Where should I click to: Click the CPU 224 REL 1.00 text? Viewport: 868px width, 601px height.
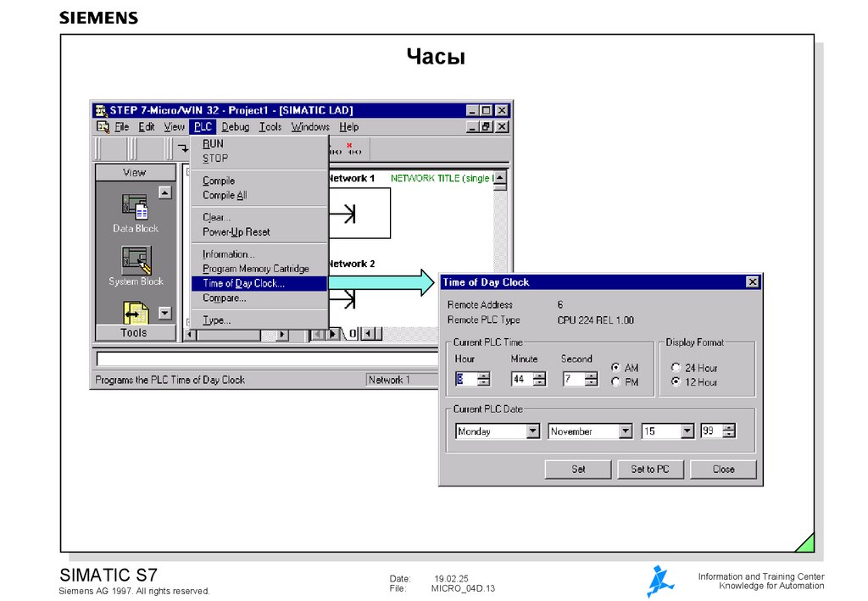tap(596, 320)
